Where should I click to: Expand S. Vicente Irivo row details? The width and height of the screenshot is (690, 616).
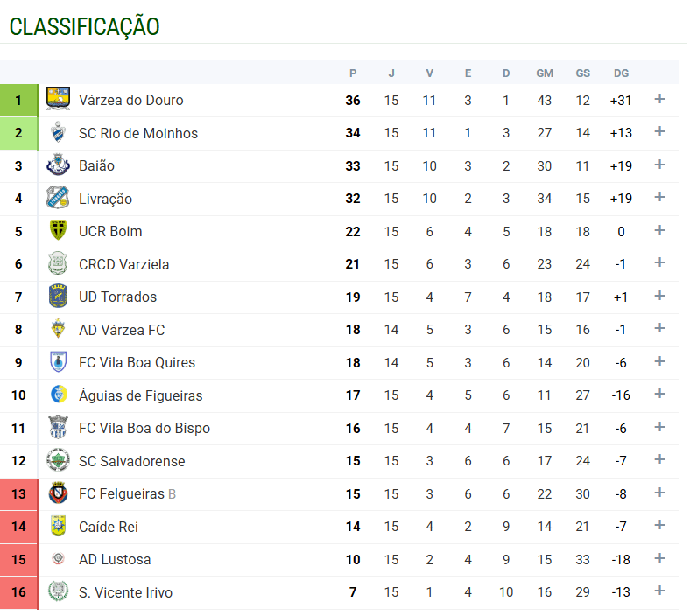click(659, 591)
